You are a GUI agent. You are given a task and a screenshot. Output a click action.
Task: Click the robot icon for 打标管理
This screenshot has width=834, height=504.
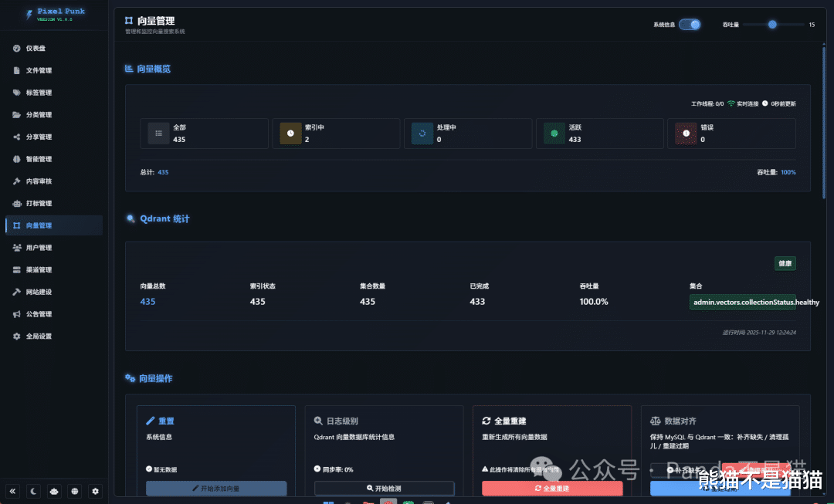(16, 204)
